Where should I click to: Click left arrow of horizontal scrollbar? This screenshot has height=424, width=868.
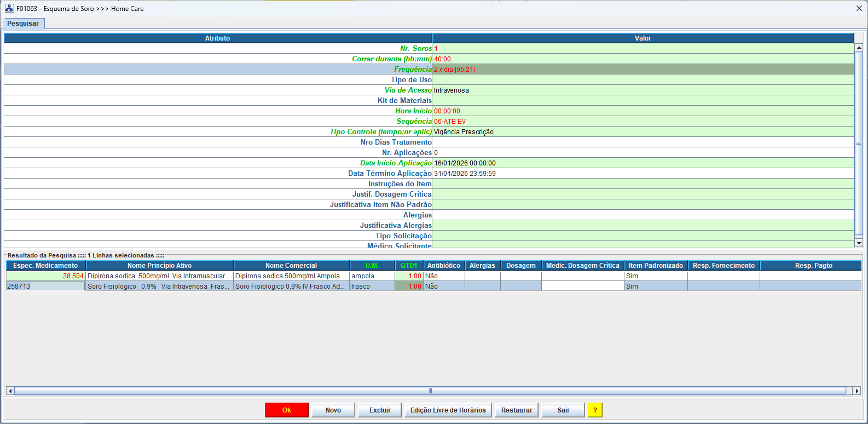[10, 391]
